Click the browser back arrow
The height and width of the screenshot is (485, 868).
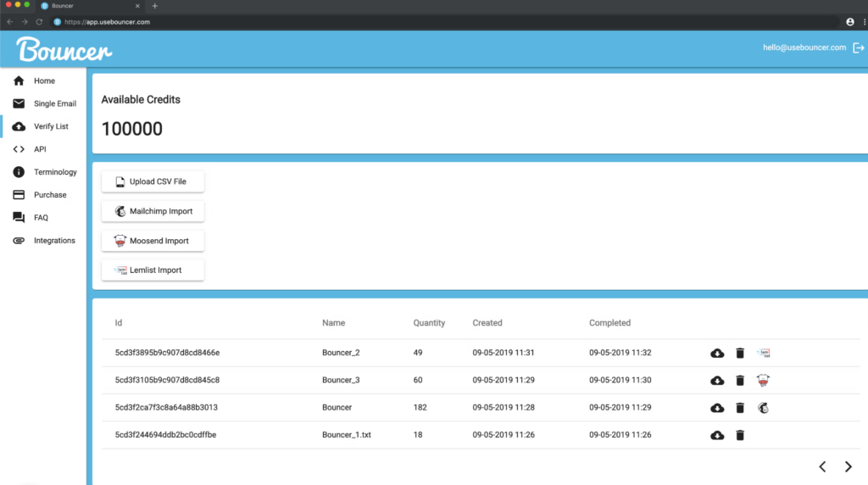(10, 22)
